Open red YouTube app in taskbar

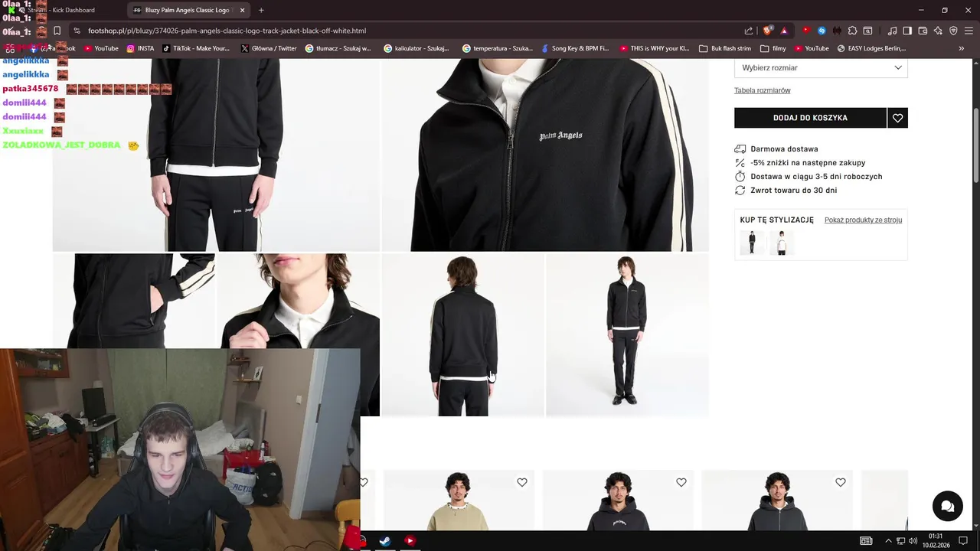[x=410, y=541]
